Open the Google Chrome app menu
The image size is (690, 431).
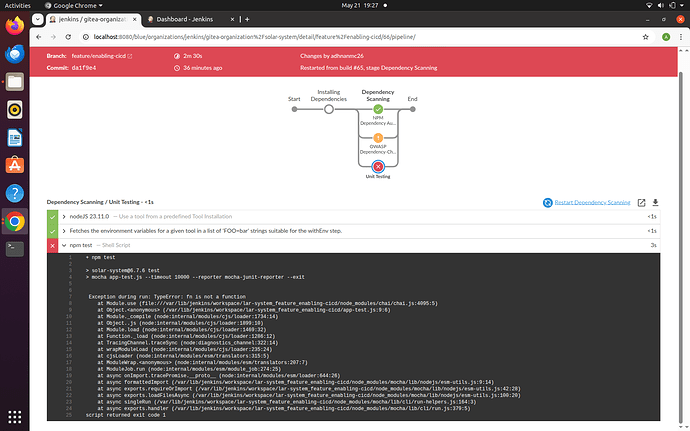click(x=73, y=5)
